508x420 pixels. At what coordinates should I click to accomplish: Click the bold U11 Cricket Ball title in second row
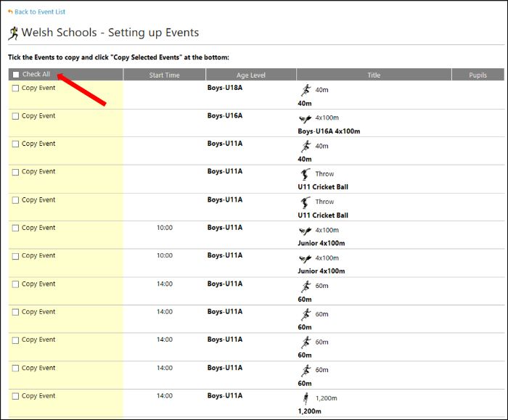[323, 215]
